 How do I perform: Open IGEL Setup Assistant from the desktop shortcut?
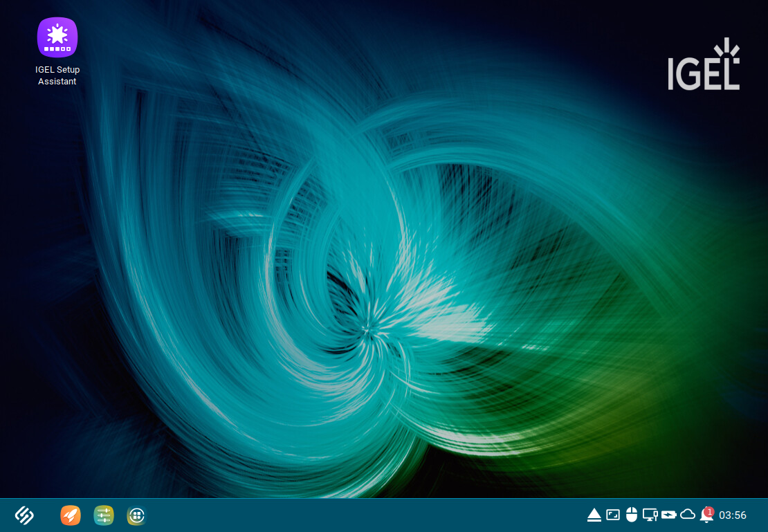pyautogui.click(x=57, y=37)
